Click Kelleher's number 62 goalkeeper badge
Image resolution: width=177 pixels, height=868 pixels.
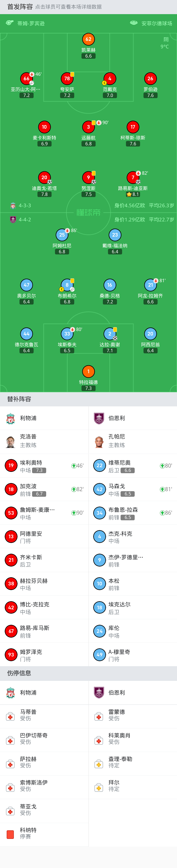[x=88, y=39]
